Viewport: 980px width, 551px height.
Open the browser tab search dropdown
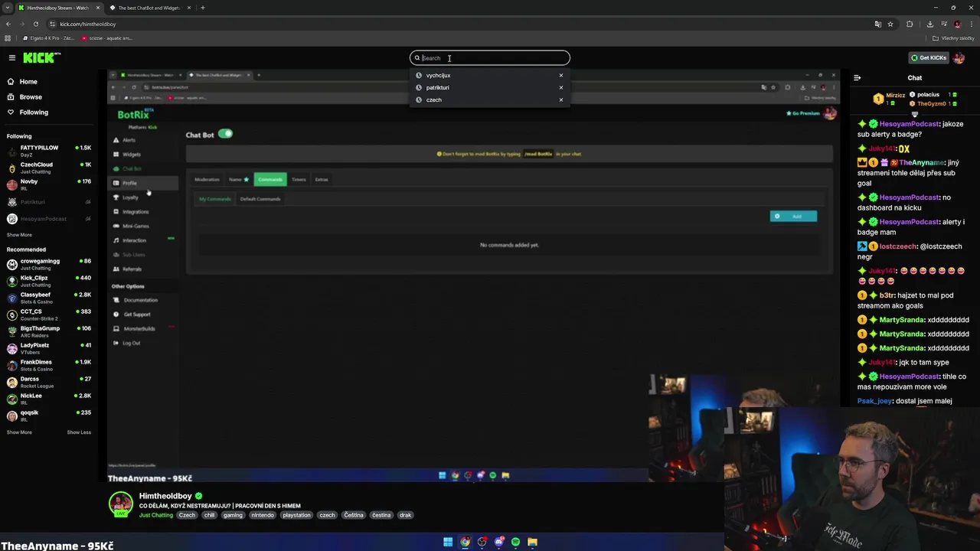[8, 8]
